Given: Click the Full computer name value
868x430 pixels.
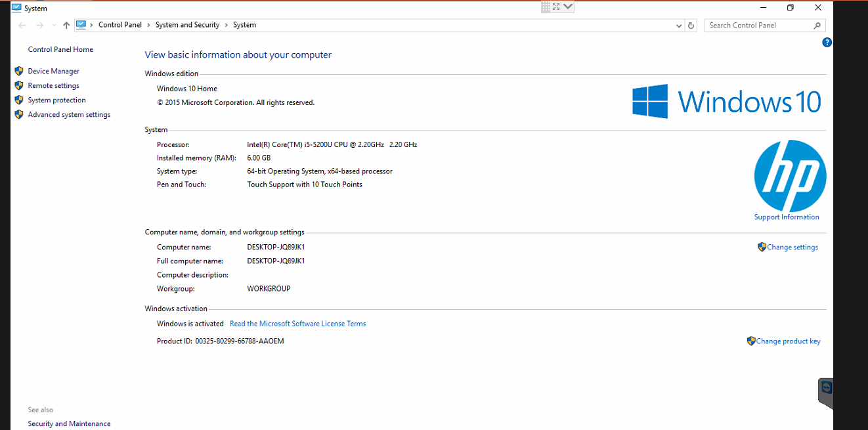Looking at the screenshot, I should click(x=276, y=261).
